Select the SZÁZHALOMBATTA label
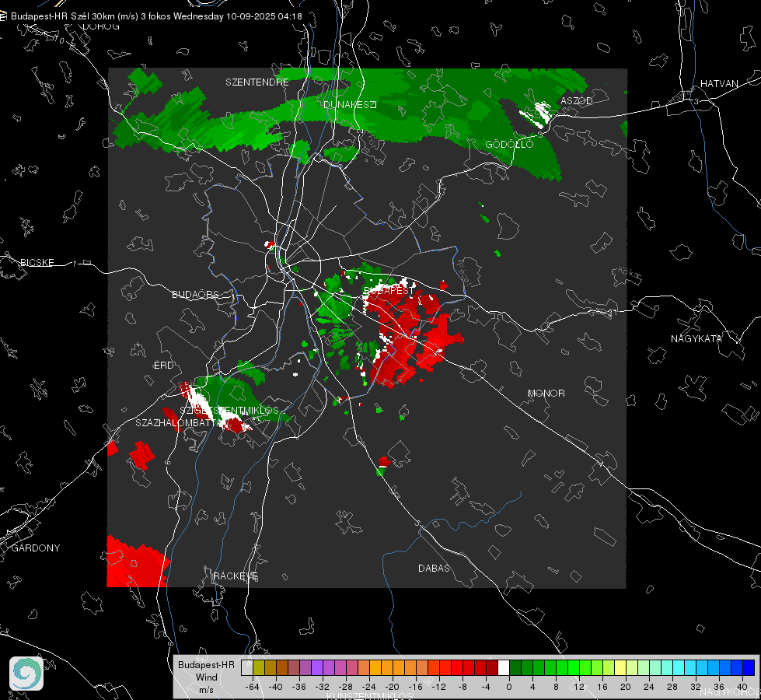This screenshot has height=700, width=761. pyautogui.click(x=178, y=422)
